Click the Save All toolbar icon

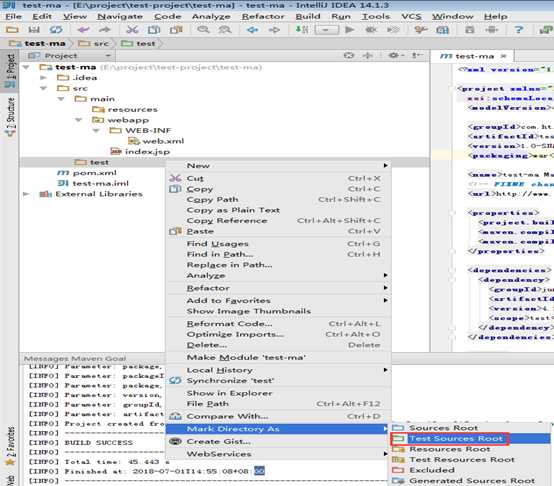[34, 30]
